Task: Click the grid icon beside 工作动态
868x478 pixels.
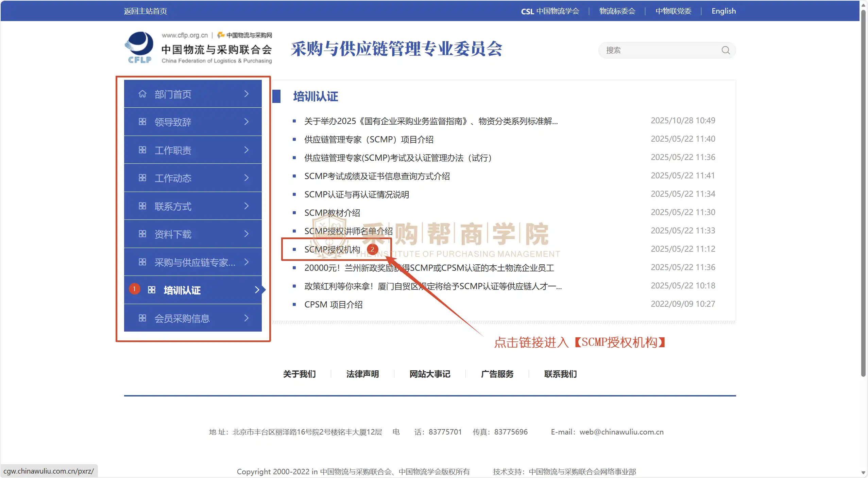Action: click(x=142, y=178)
